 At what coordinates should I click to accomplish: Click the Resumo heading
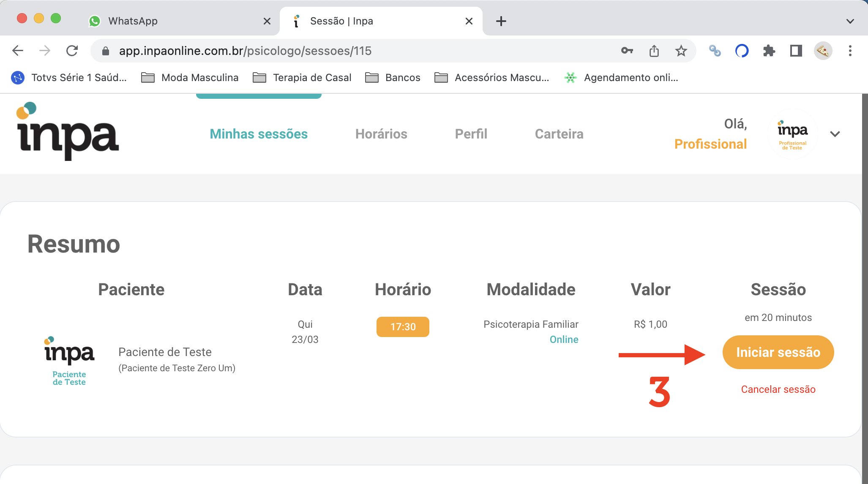click(x=74, y=244)
